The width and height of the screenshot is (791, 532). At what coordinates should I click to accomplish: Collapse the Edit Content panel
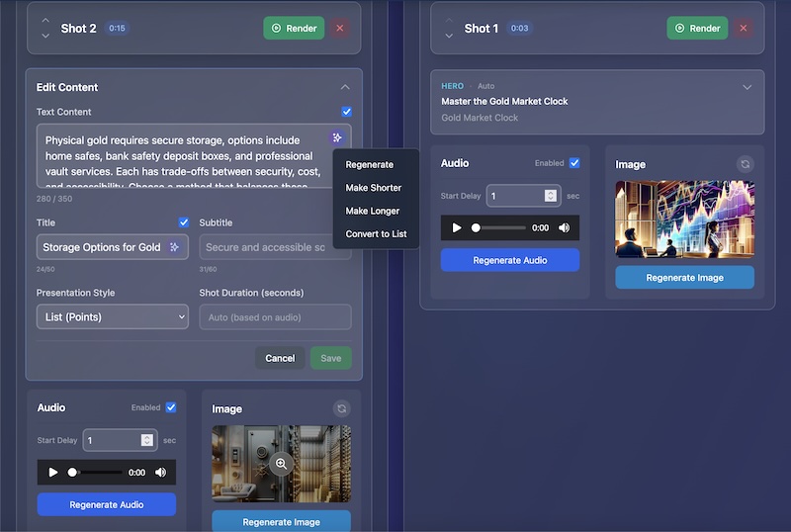(x=345, y=87)
